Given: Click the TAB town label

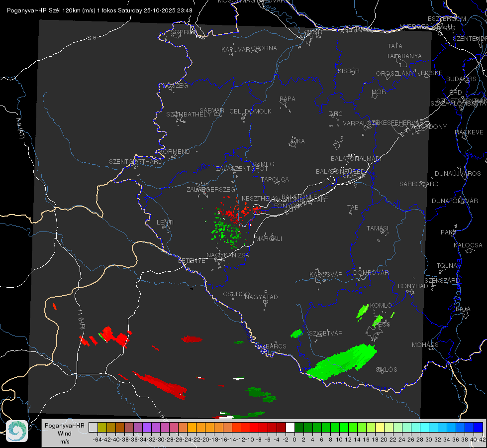Looking at the screenshot, I should tap(353, 208).
